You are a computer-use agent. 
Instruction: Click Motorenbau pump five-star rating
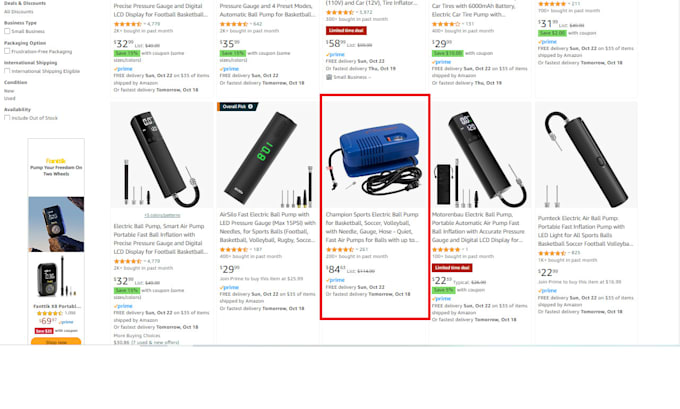[446, 249]
